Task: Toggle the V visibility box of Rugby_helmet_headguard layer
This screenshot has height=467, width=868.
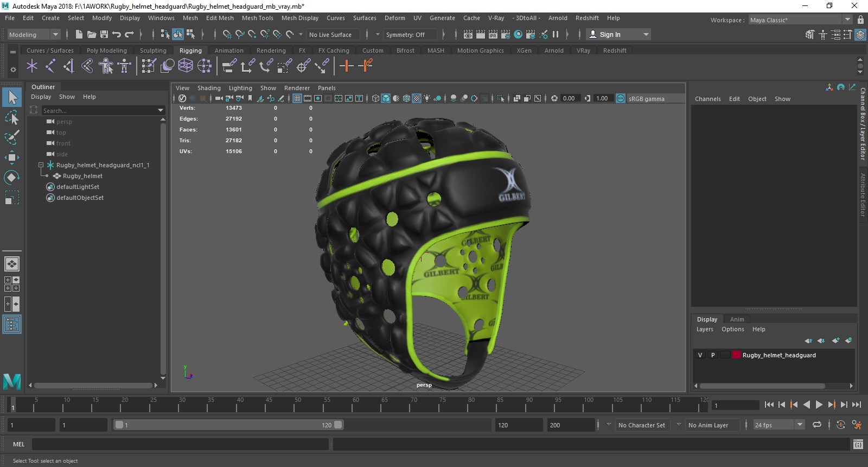Action: pos(700,355)
